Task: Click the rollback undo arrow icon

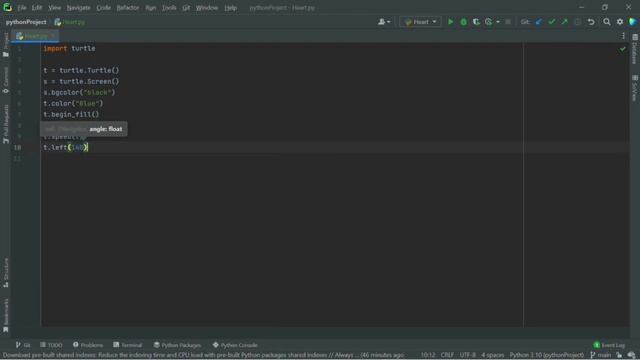Action: 591,22
